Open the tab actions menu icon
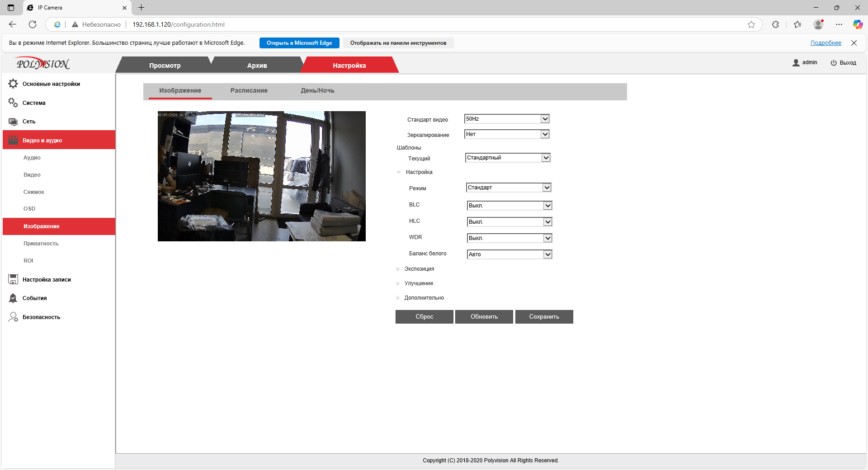The width and height of the screenshot is (868, 470). pyautogui.click(x=11, y=8)
